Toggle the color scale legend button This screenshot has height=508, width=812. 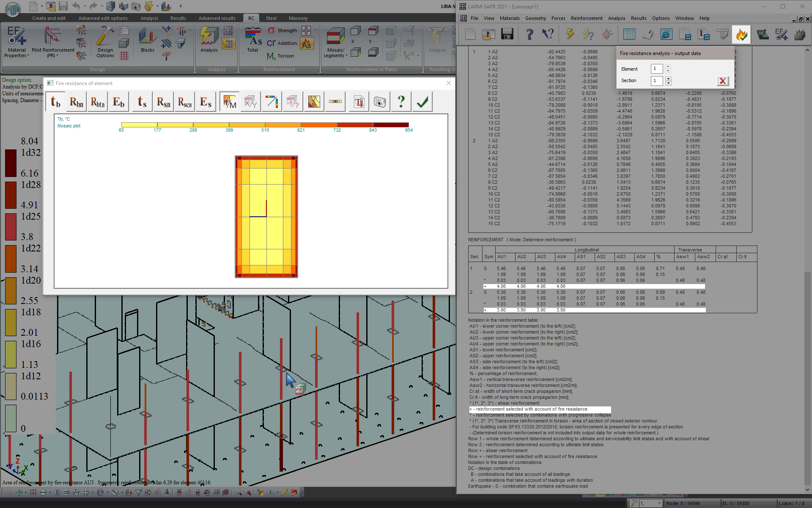(x=335, y=102)
